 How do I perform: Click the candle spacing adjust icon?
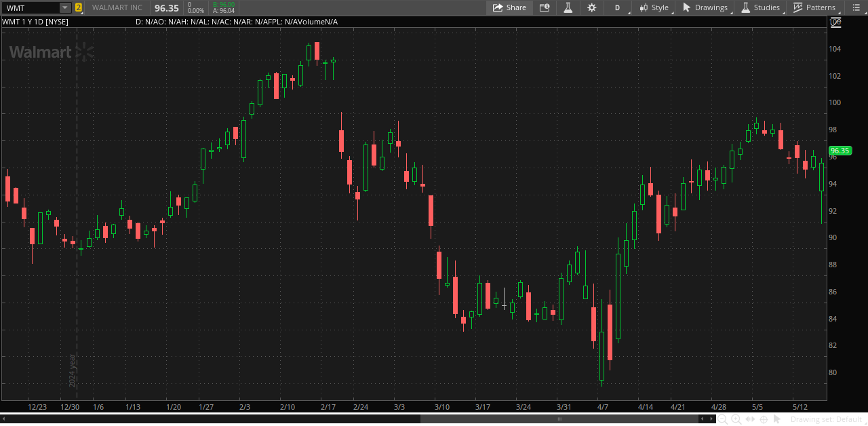click(750, 419)
